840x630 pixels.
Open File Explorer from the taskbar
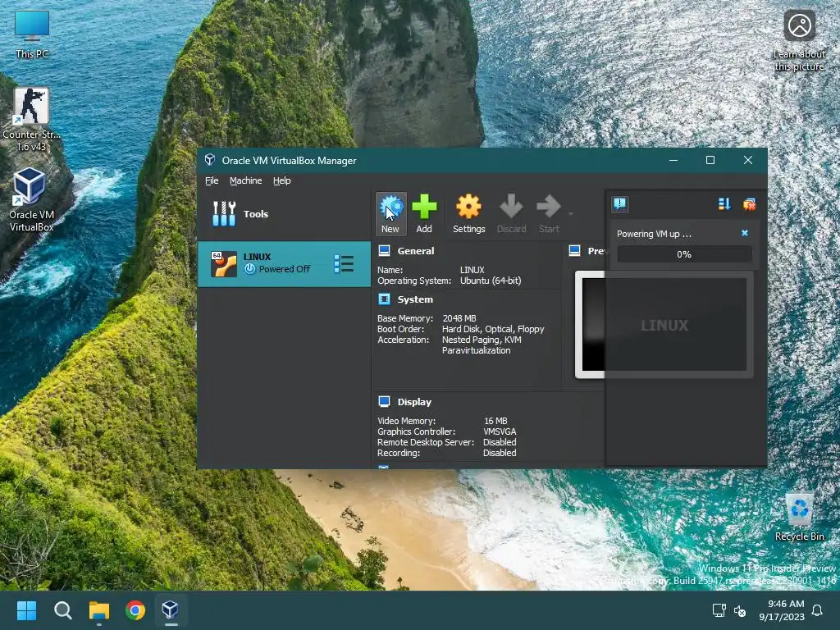pyautogui.click(x=98, y=610)
